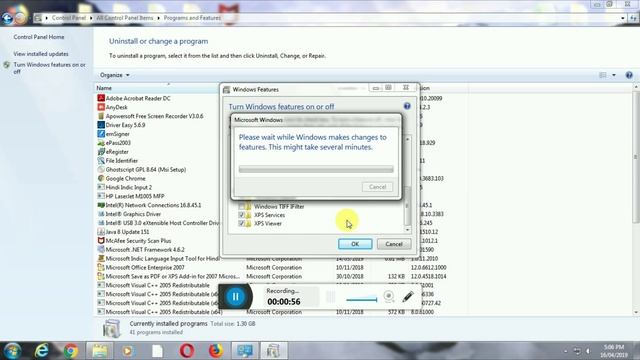The image size is (640, 360).
Task: Click the volume icon in system tray
Action: point(588,351)
